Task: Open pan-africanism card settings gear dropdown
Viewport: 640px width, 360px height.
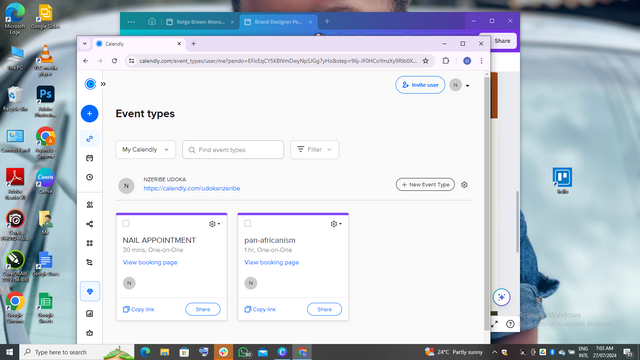Action: [336, 224]
